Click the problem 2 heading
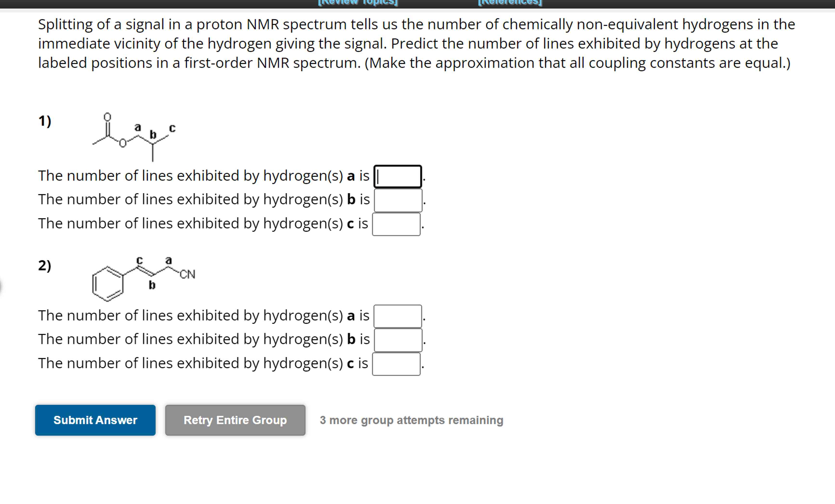835x504 pixels. click(44, 266)
